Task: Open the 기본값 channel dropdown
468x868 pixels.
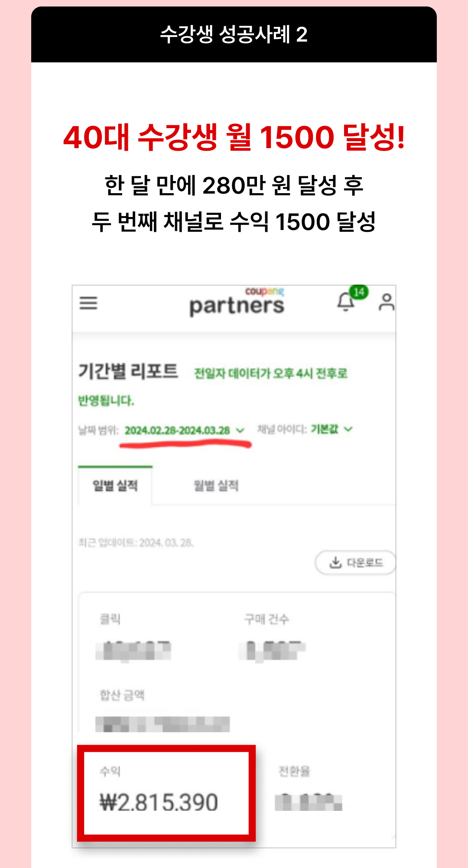Action: pos(324,429)
